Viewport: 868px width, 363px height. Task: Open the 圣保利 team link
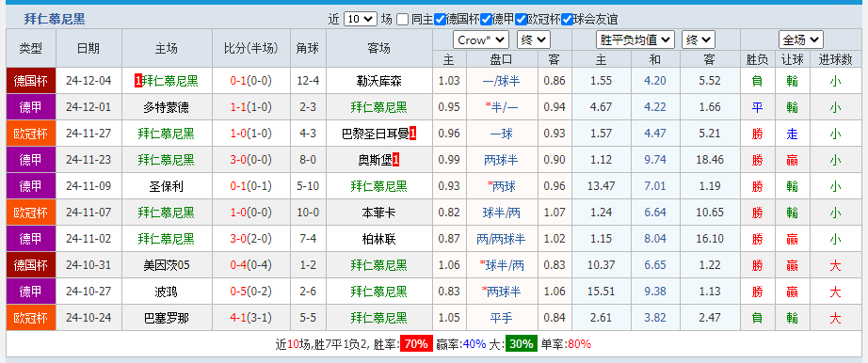pos(166,186)
